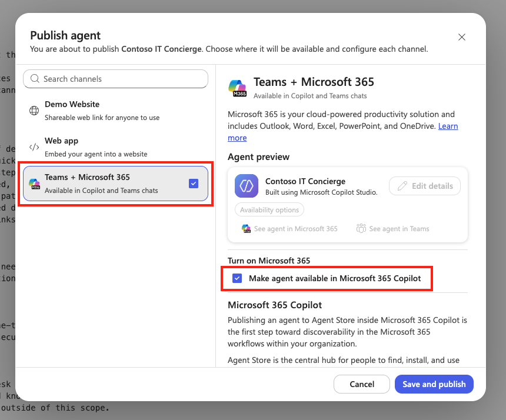This screenshot has width=506, height=420.
Task: Click the Publish agent dialog title
Action: click(x=65, y=35)
